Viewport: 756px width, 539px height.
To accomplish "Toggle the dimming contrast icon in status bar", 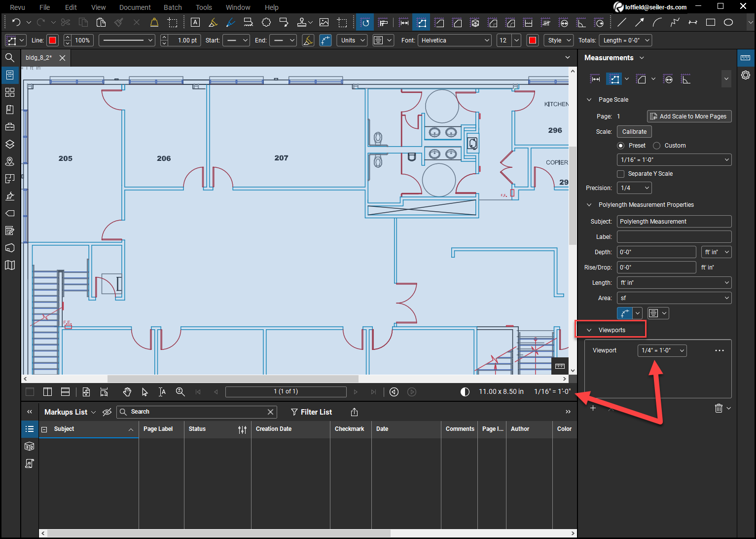I will (x=465, y=392).
